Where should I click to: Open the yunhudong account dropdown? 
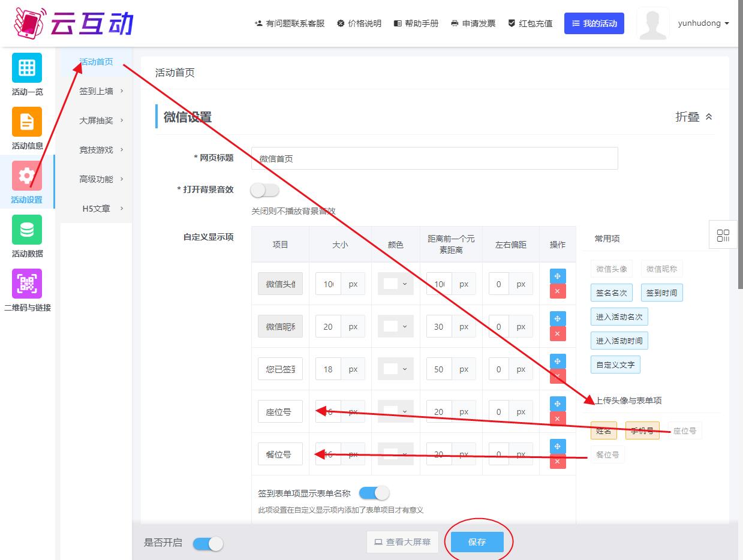[703, 23]
